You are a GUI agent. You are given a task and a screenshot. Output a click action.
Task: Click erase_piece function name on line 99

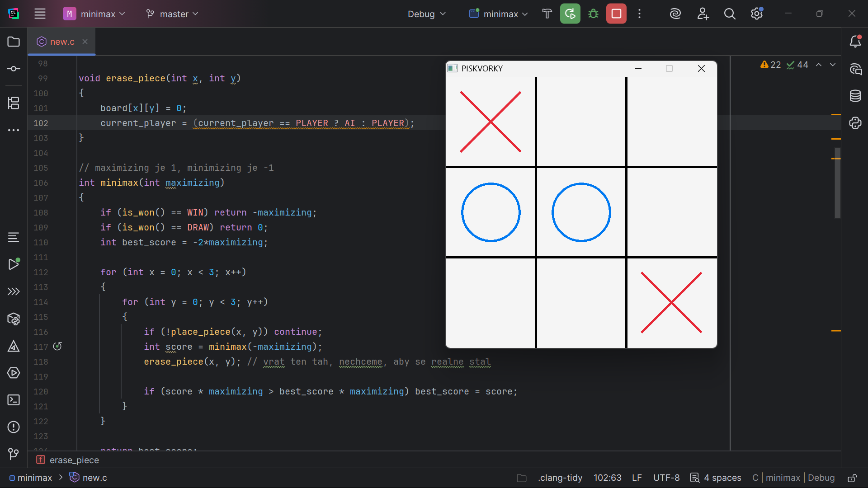[136, 78]
